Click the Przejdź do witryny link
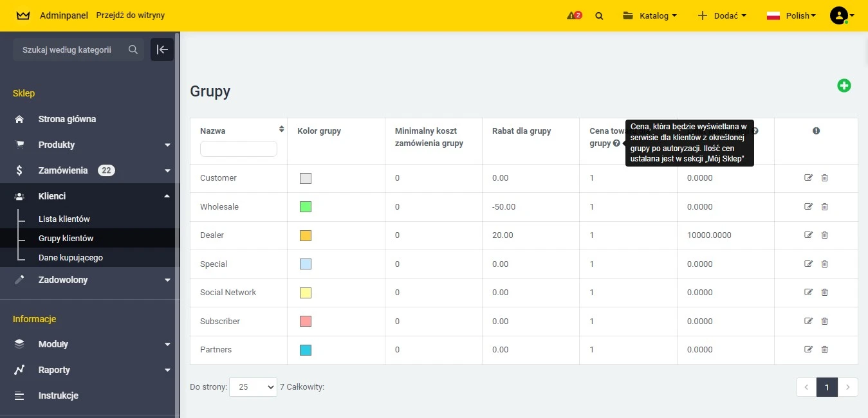This screenshot has width=868, height=418. 130,15
